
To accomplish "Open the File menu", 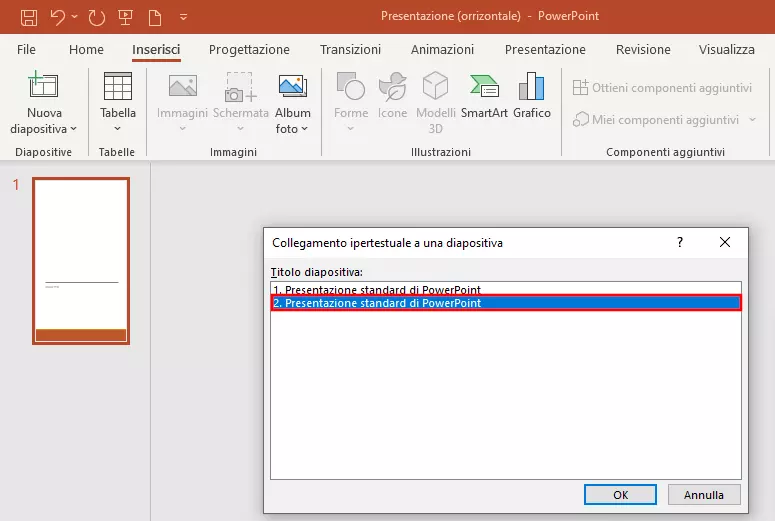I will [26, 49].
